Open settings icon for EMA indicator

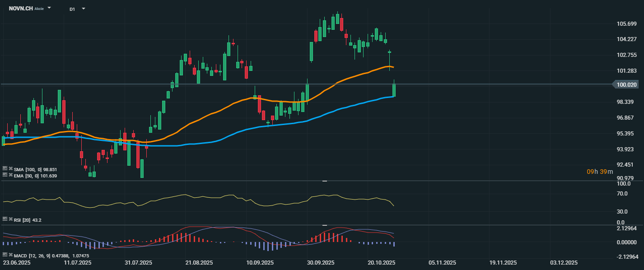5,174
